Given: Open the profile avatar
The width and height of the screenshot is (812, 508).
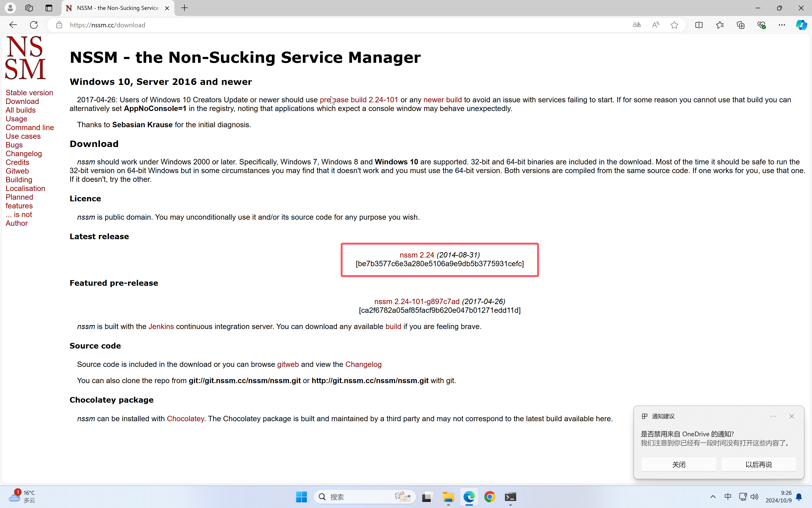Looking at the screenshot, I should coord(10,8).
